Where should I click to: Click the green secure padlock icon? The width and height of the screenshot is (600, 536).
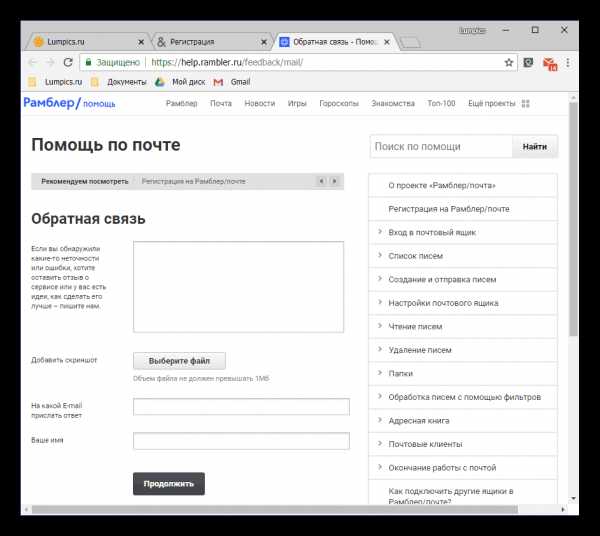pyautogui.click(x=88, y=62)
